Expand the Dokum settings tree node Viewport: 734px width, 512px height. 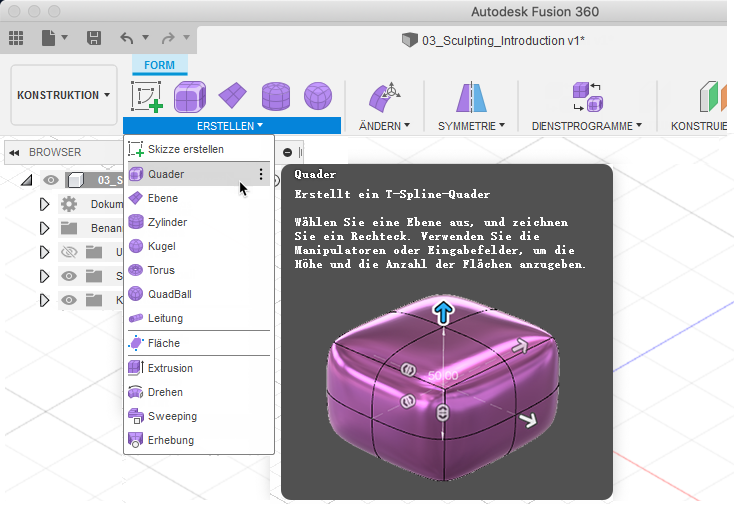click(44, 204)
